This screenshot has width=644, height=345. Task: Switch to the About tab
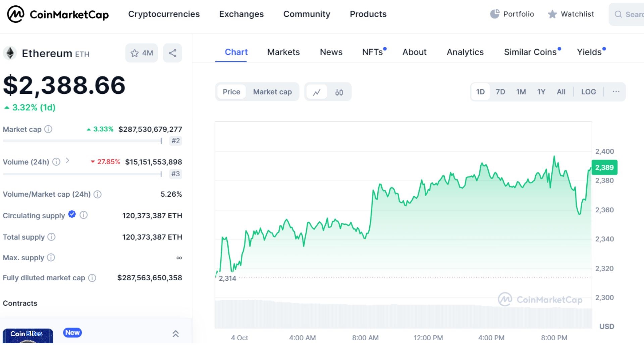point(414,52)
